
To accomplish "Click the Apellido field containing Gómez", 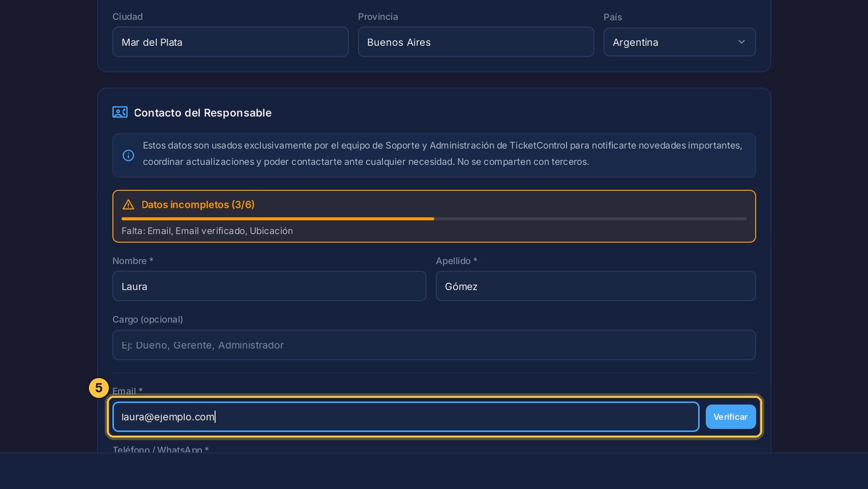I will click(596, 286).
